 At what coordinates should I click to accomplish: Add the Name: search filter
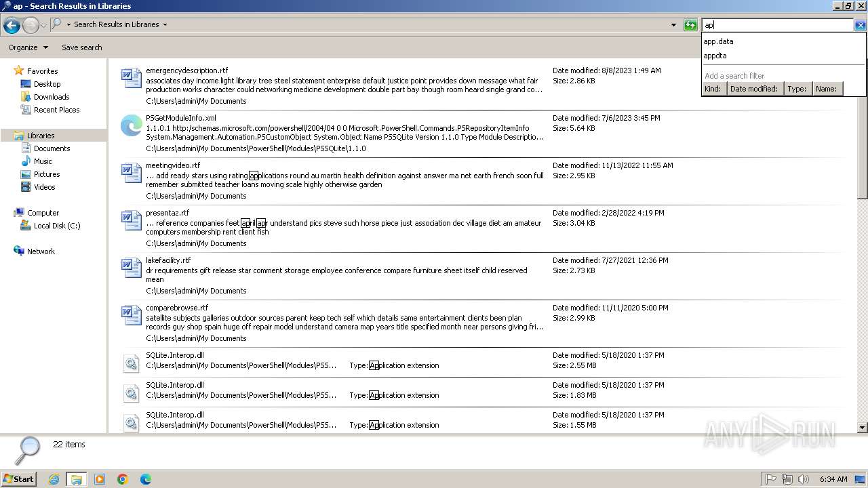click(x=827, y=89)
